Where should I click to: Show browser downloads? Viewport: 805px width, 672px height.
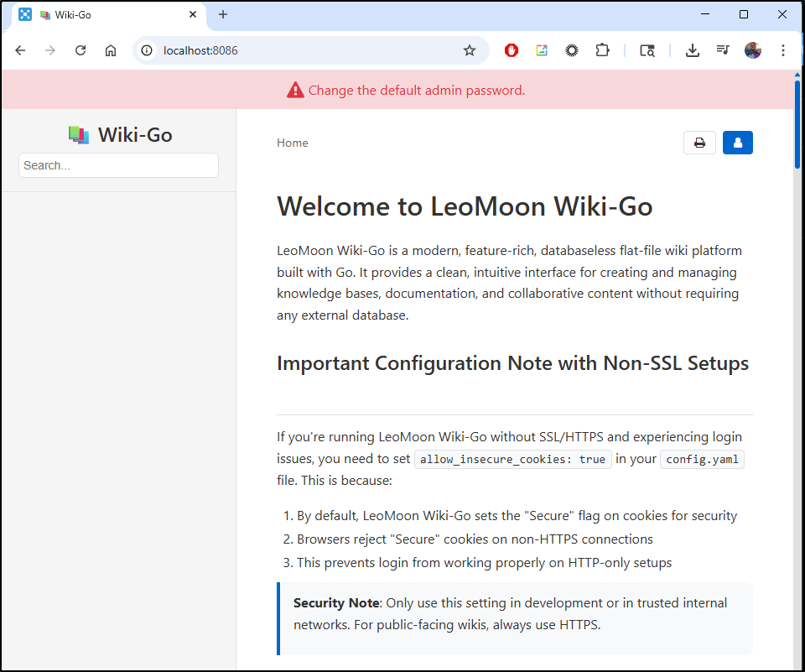tap(692, 50)
